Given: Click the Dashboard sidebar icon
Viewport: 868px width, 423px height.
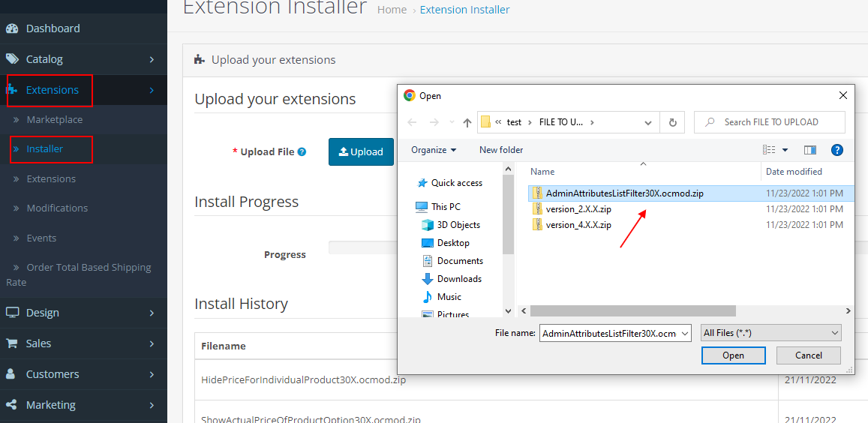Looking at the screenshot, I should tap(12, 28).
